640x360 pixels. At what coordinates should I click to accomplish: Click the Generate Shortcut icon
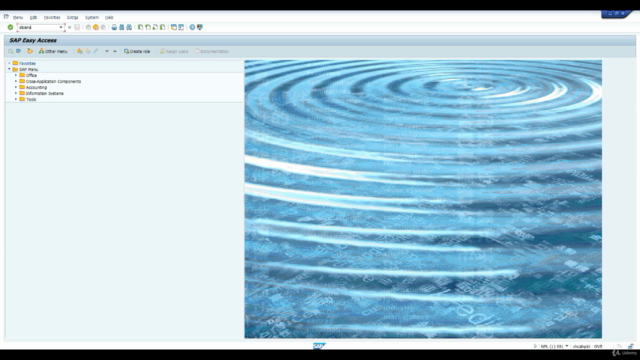(x=181, y=27)
